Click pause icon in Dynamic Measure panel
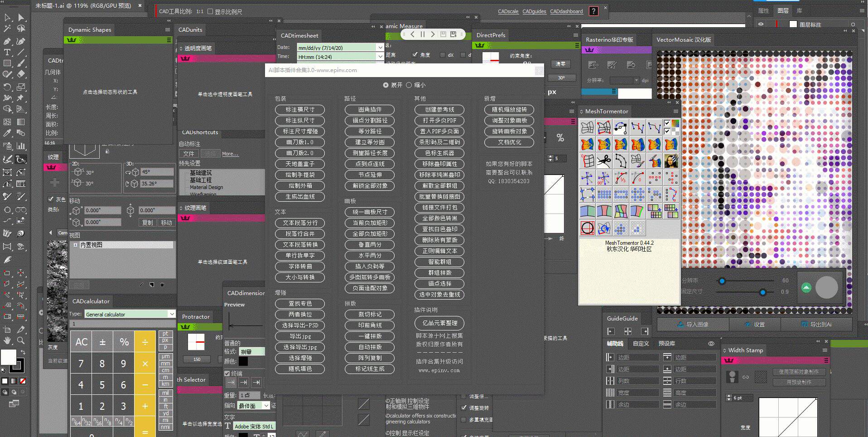Screen dimensions: 868x437 point(423,34)
